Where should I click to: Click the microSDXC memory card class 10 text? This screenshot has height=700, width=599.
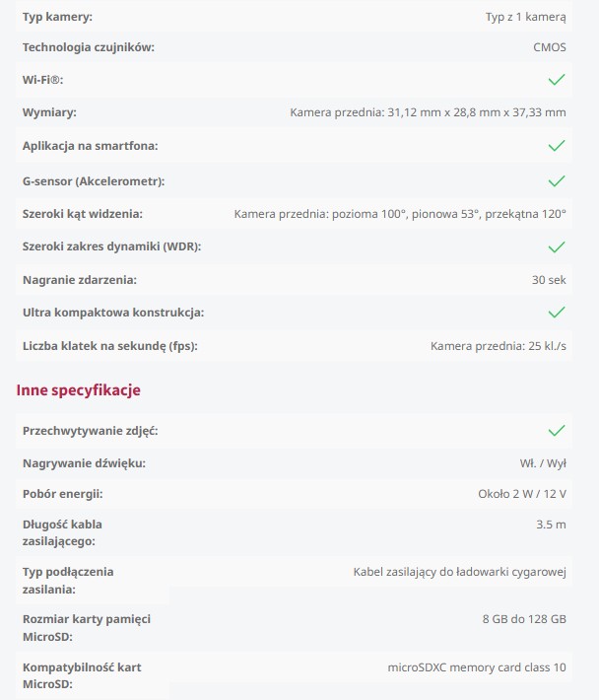[x=477, y=667]
